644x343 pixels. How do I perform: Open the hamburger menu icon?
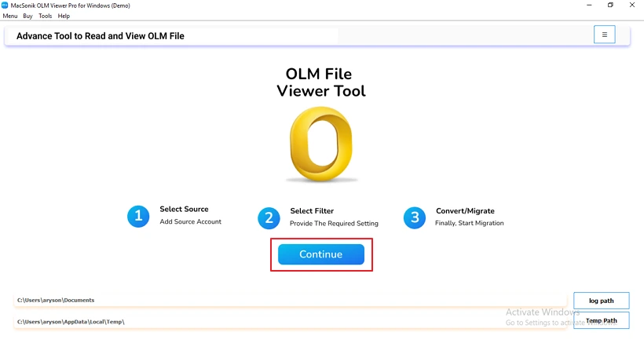[x=604, y=35]
